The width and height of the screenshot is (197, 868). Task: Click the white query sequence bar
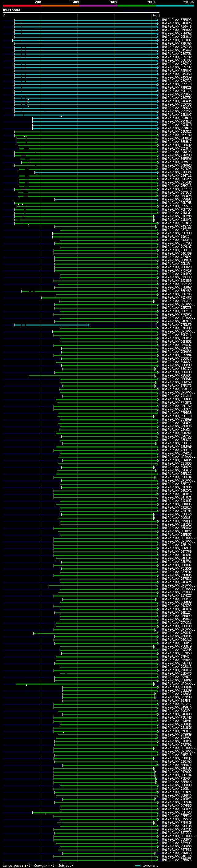click(x=81, y=12)
